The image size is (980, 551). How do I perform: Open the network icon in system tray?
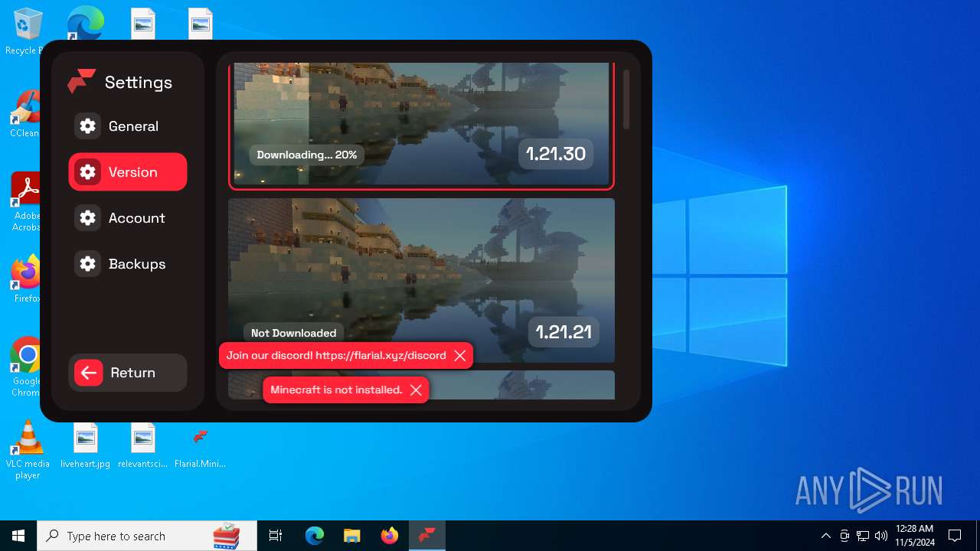click(863, 536)
